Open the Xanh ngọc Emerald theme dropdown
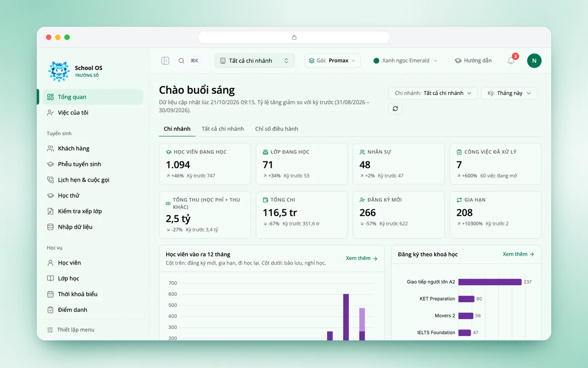This screenshot has height=368, width=588. click(x=405, y=61)
